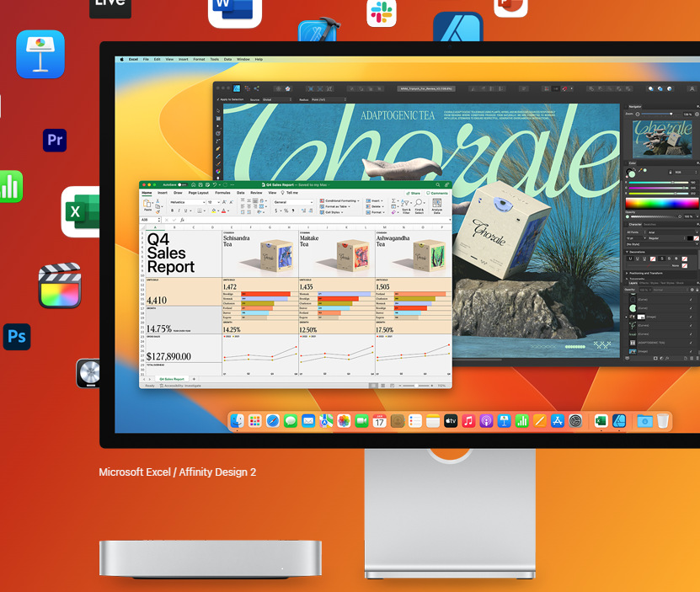
Task: Click the Sort & Filter icon
Action: [x=405, y=206]
